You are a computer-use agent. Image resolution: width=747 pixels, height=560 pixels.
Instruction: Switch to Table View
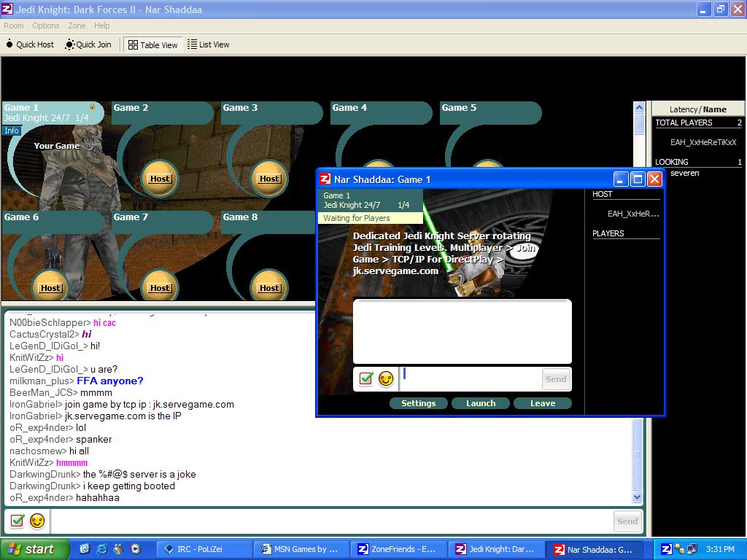point(153,44)
